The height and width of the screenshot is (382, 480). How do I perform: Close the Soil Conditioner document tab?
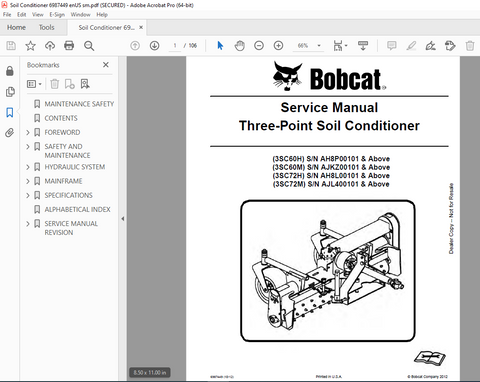point(141,27)
